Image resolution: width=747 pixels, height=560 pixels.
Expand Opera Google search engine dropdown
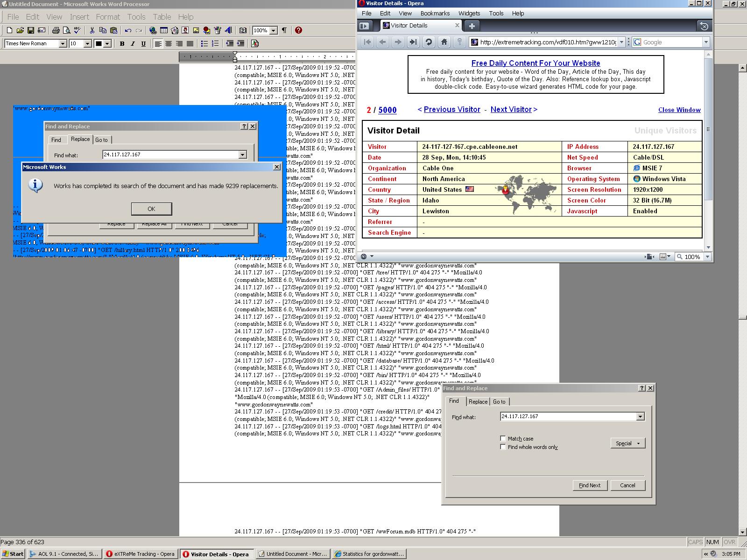point(706,42)
